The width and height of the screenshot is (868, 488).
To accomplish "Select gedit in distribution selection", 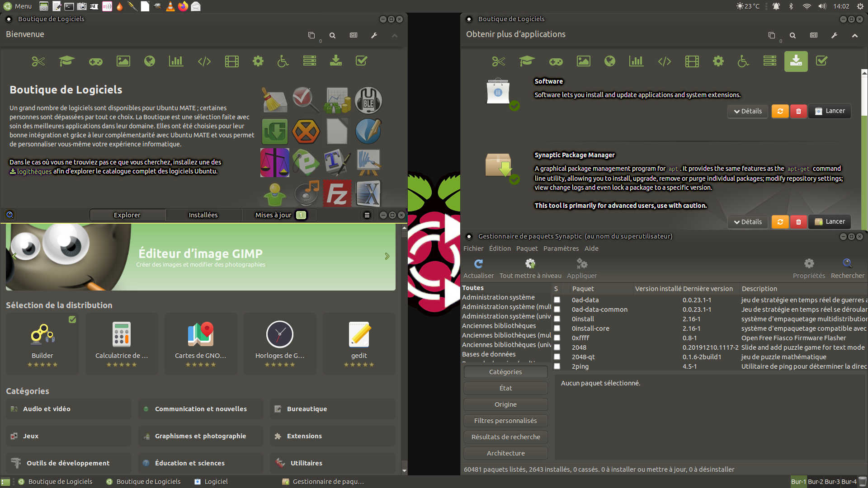I will click(x=359, y=344).
